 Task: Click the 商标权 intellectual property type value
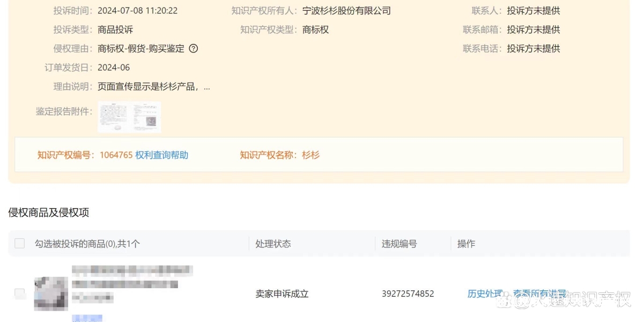(x=316, y=30)
